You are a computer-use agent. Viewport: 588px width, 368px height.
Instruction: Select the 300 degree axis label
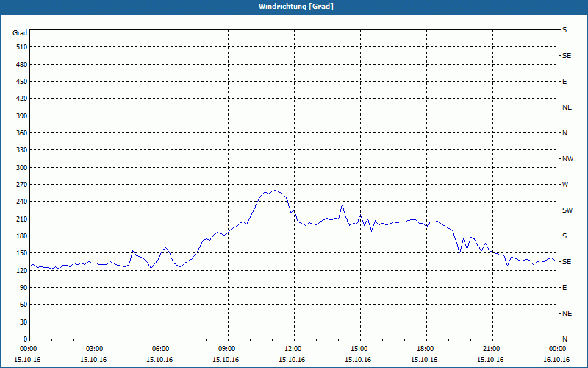point(21,168)
